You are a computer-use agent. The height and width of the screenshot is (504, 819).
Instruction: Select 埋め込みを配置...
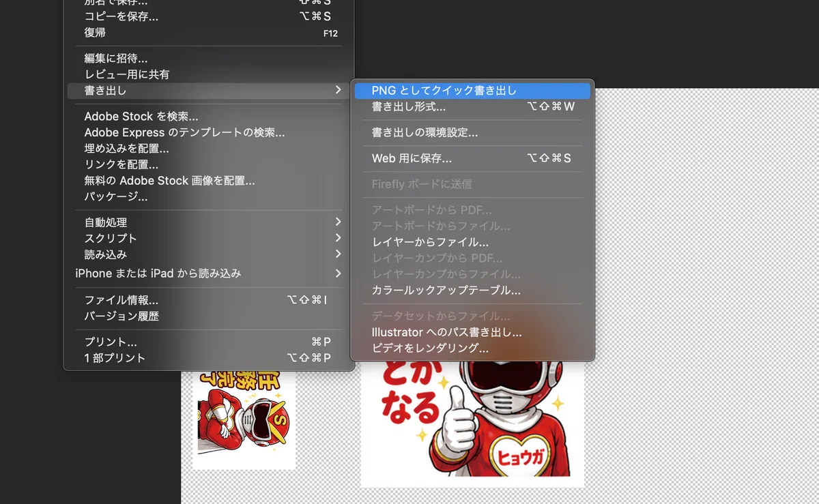point(209,149)
